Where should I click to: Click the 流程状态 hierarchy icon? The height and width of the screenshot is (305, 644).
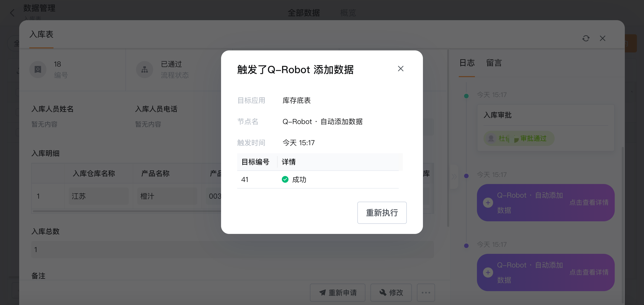145,69
